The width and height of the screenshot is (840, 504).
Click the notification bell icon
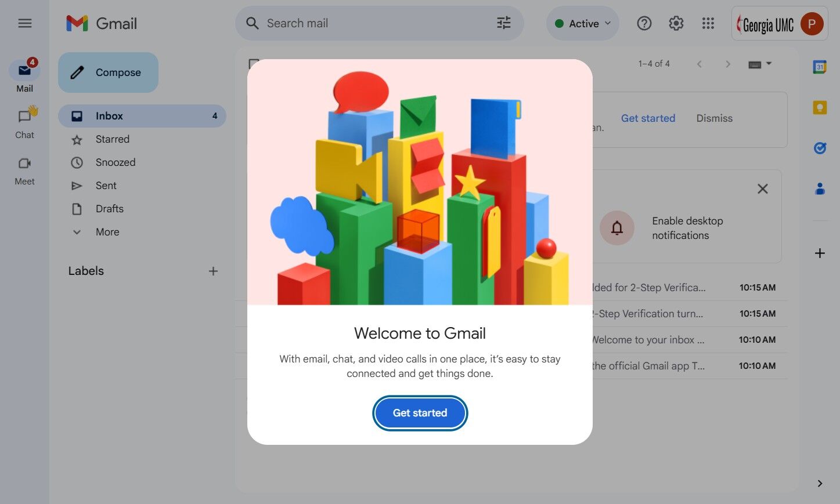click(617, 228)
